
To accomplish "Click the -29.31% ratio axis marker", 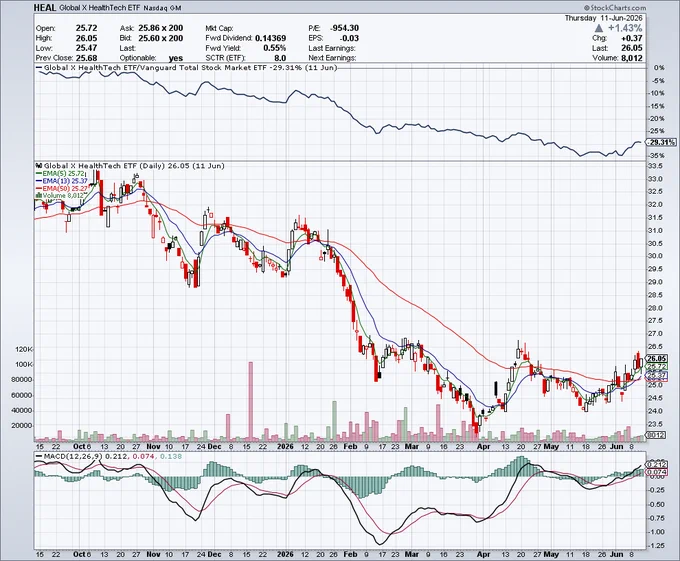I will point(662,142).
